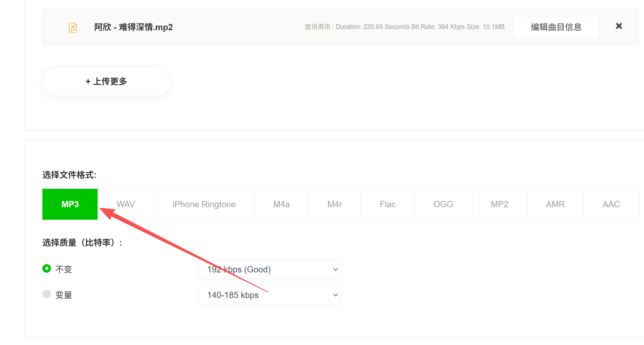Select OGG output format
The height and width of the screenshot is (345, 644).
pos(443,204)
